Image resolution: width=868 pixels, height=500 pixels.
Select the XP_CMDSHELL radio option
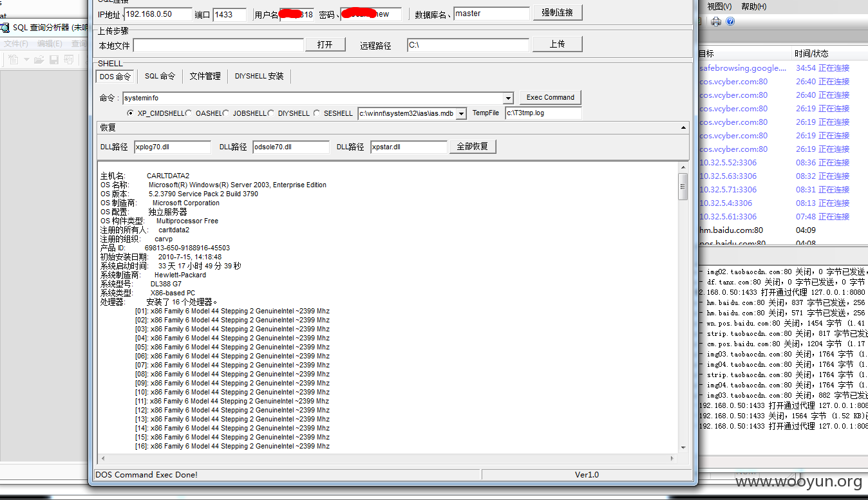point(131,113)
